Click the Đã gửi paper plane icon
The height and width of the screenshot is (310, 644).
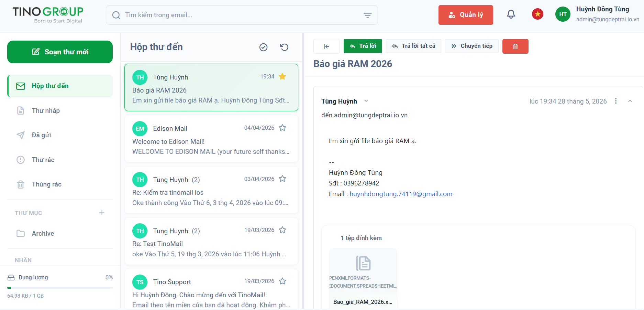tap(21, 135)
